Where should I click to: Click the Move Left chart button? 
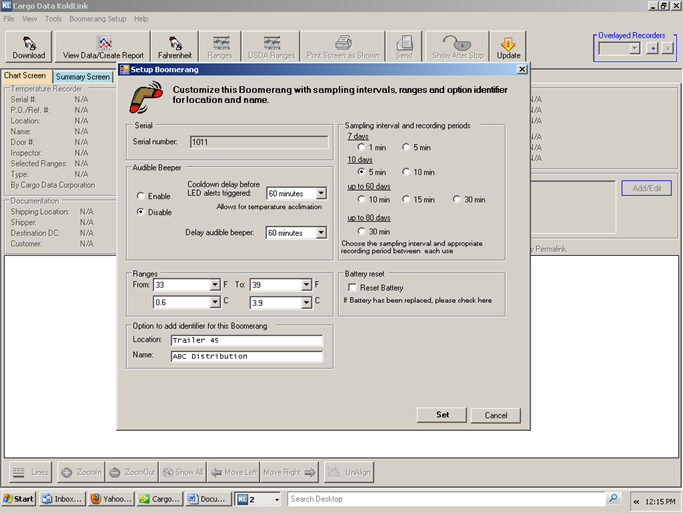(x=234, y=472)
